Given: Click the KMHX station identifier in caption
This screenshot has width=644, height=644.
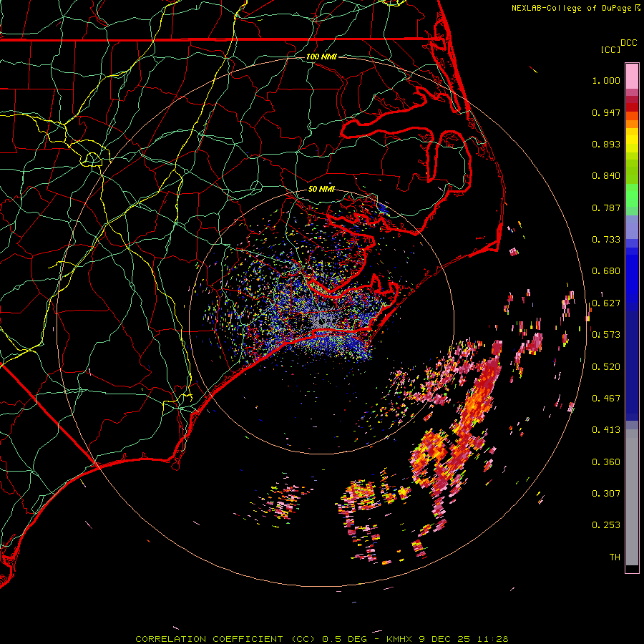Looking at the screenshot, I should pyautogui.click(x=401, y=639).
